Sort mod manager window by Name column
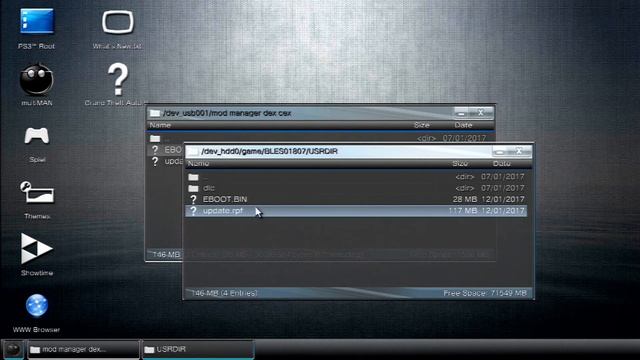 click(160, 125)
